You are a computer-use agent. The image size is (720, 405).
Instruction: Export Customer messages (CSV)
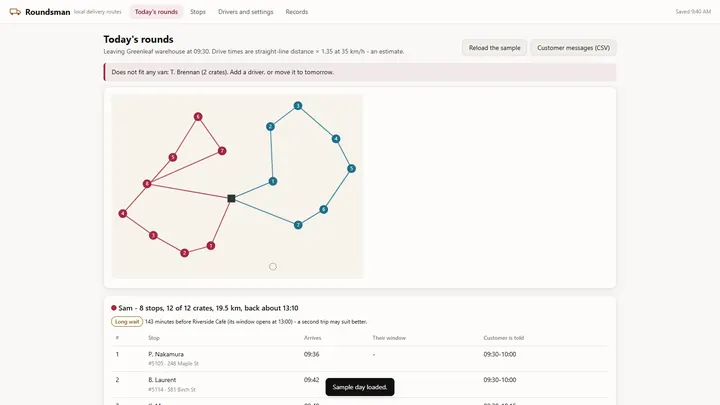pyautogui.click(x=574, y=48)
